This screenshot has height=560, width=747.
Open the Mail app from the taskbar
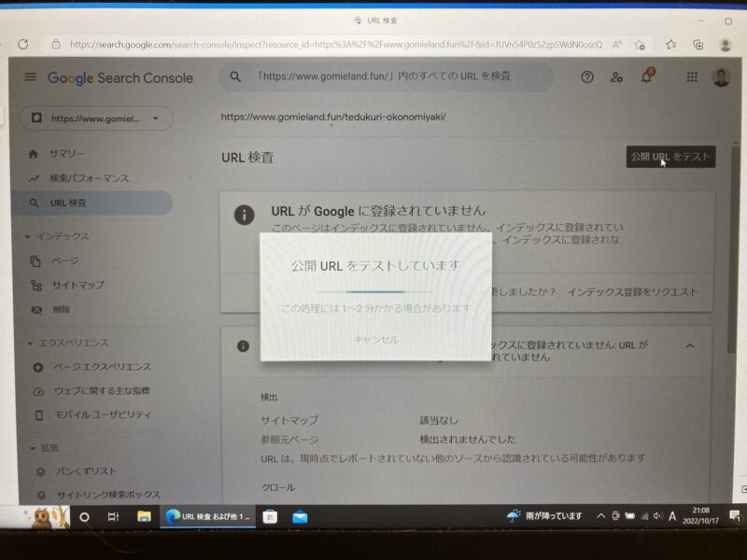pyautogui.click(x=300, y=517)
